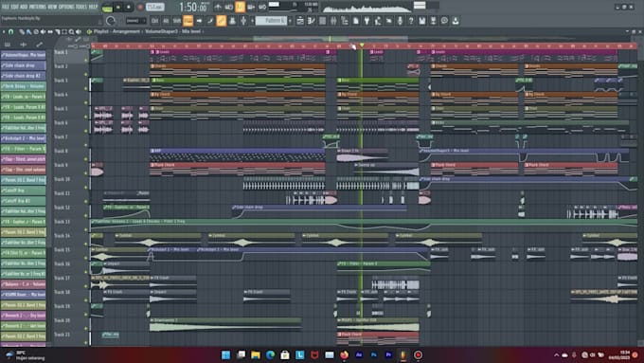This screenshot has width=644, height=363.
Task: Open the Browser view icon
Action: (x=345, y=21)
